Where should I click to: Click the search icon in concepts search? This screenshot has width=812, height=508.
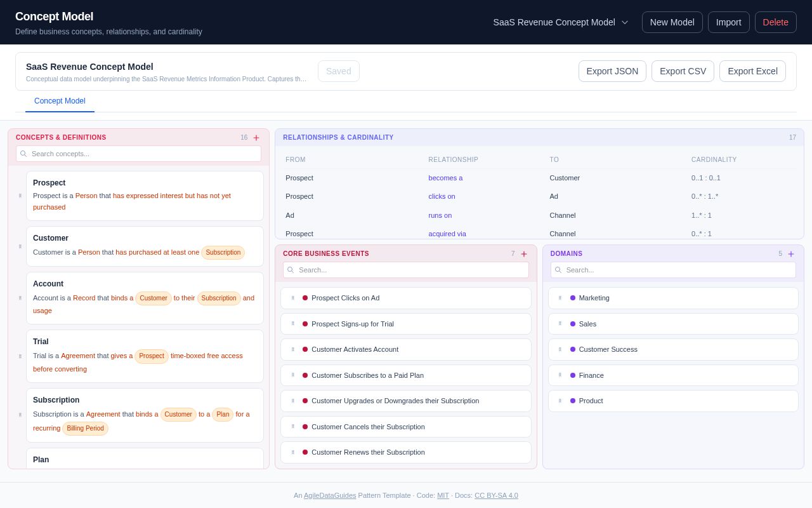pos(23,154)
